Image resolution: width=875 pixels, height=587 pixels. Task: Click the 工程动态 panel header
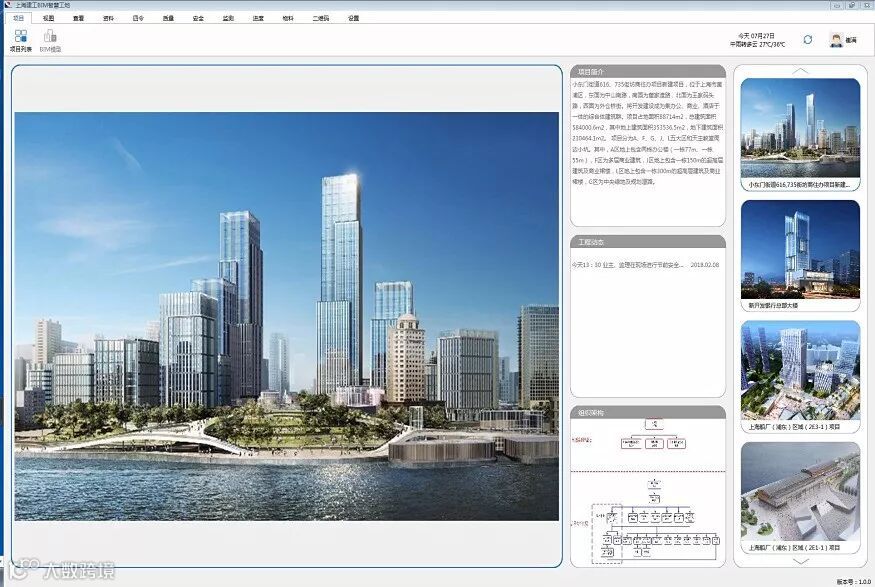[648, 242]
